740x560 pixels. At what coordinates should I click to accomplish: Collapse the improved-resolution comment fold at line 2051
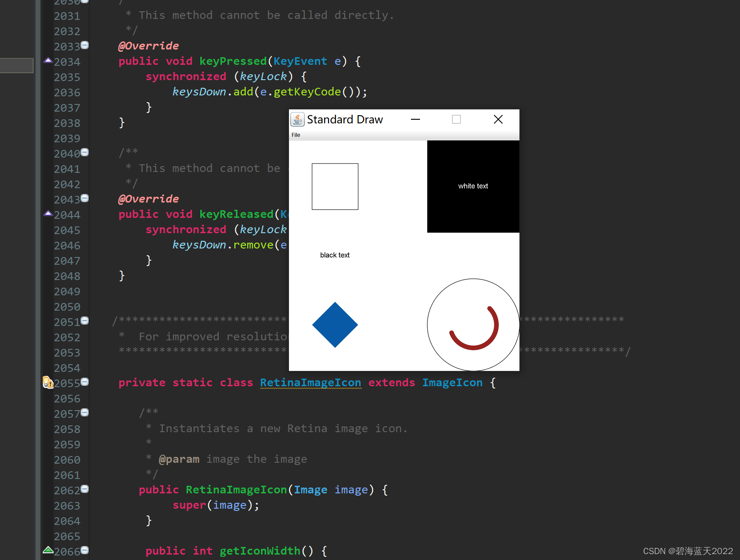click(85, 321)
